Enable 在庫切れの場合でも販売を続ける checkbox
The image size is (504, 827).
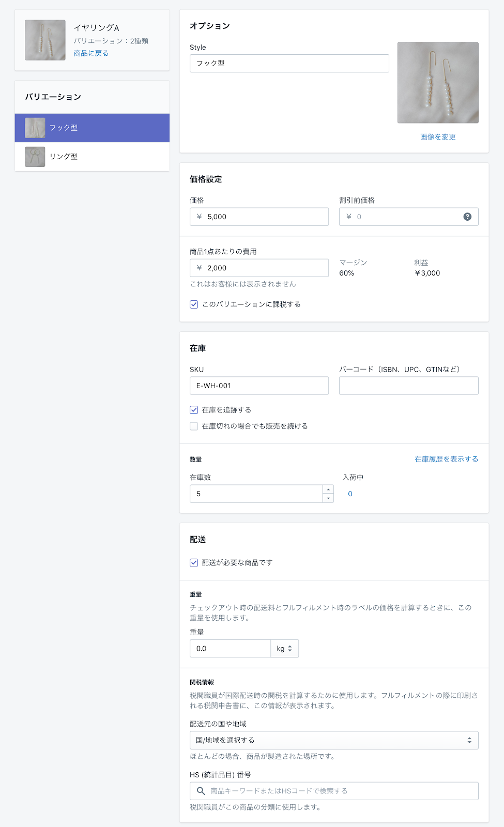[194, 426]
